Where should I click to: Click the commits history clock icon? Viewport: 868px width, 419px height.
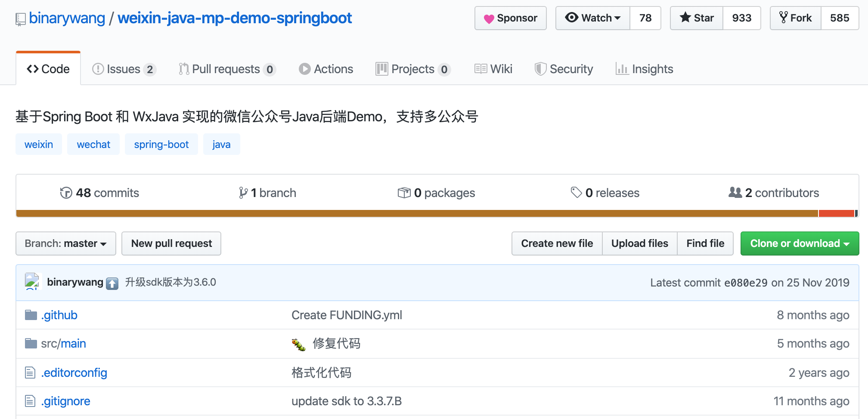click(x=66, y=193)
